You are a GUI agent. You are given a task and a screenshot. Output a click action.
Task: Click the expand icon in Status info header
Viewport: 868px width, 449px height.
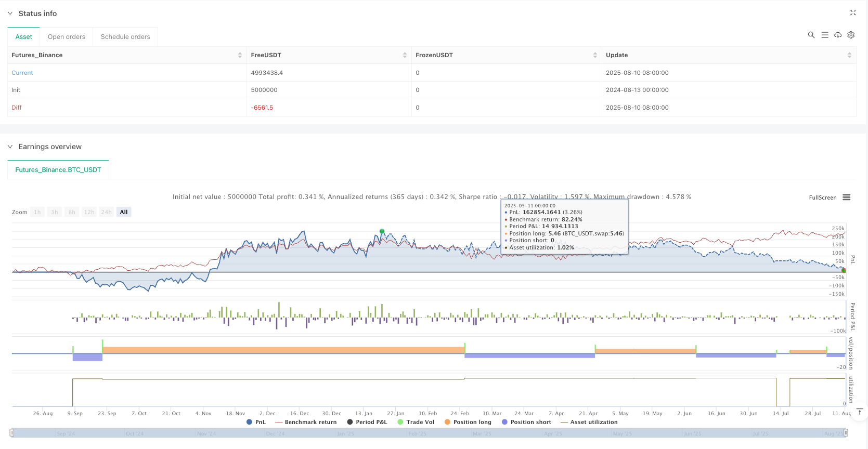(852, 13)
